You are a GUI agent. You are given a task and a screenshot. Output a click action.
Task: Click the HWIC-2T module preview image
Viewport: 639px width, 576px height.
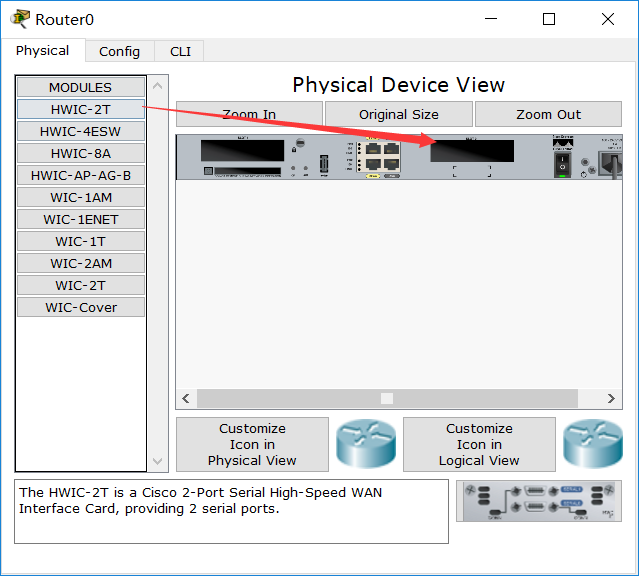pyautogui.click(x=539, y=501)
